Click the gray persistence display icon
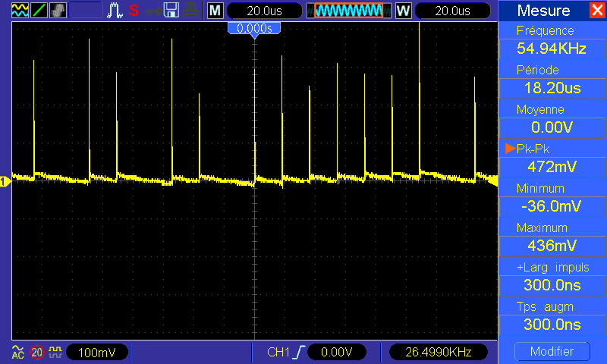 click(57, 11)
